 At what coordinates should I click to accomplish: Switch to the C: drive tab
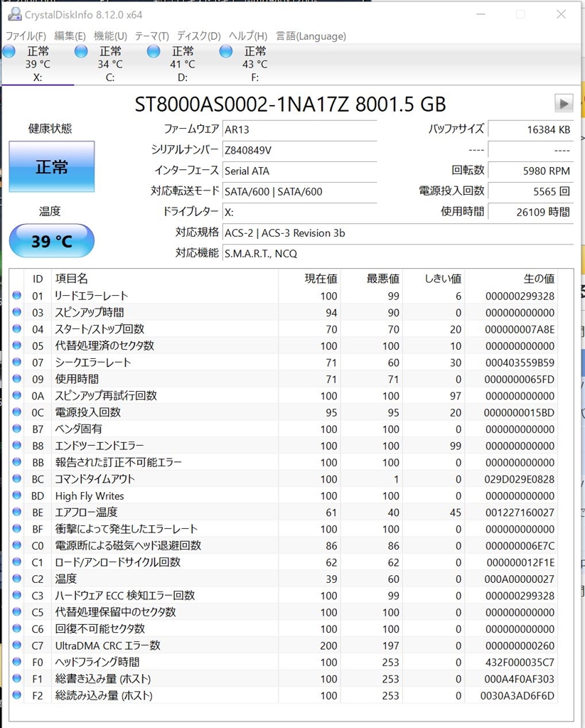110,64
